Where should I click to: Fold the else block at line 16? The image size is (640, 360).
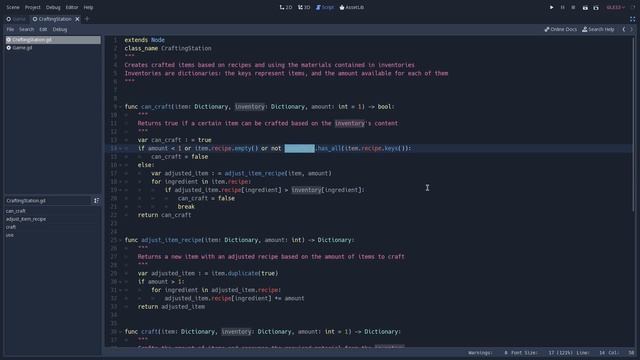(120, 165)
